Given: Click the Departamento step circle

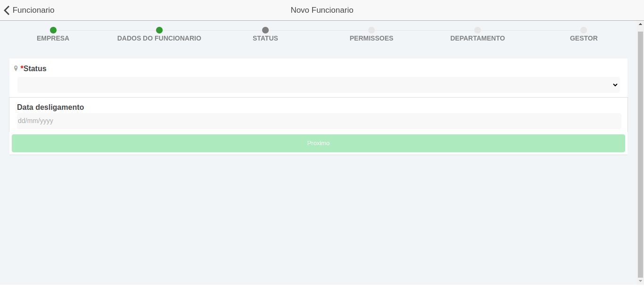Looking at the screenshot, I should tap(478, 30).
